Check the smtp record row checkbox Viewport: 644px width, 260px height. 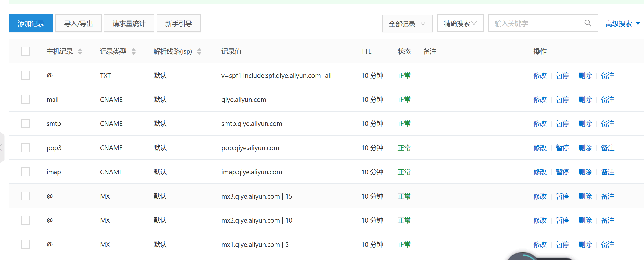tap(26, 123)
